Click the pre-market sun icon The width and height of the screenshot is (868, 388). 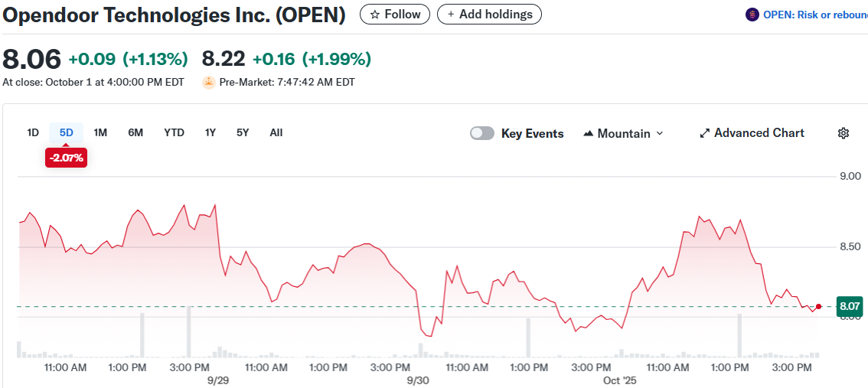208,82
